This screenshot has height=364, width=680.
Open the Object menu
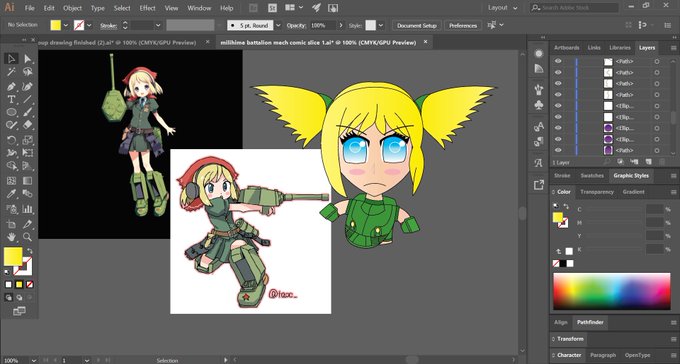tap(72, 8)
